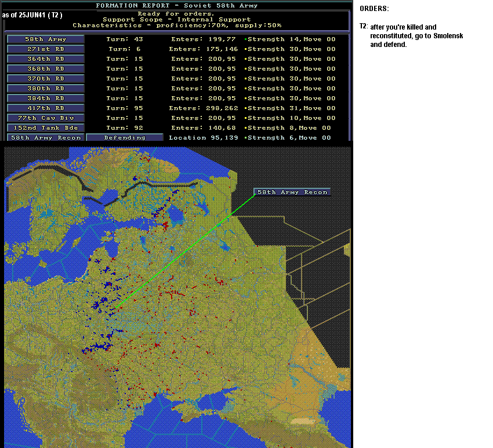Select the 384th RD unit button
Viewport: 493px width, 448px height.
click(x=46, y=99)
